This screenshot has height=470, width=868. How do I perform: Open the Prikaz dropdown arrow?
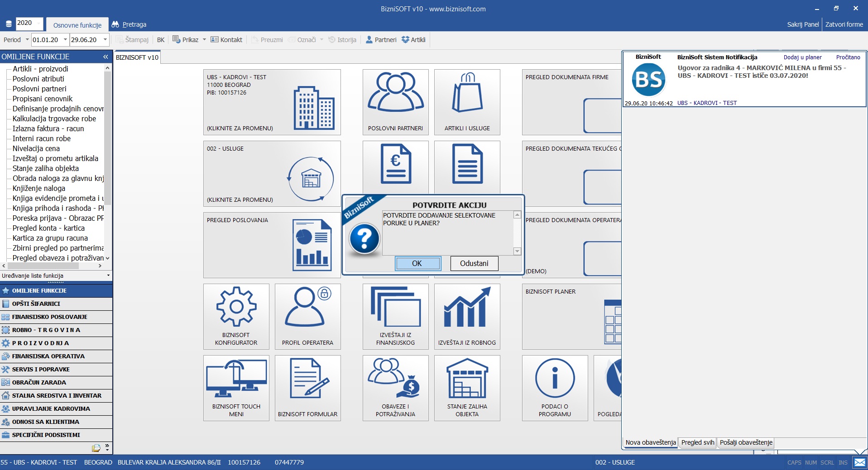coord(204,40)
